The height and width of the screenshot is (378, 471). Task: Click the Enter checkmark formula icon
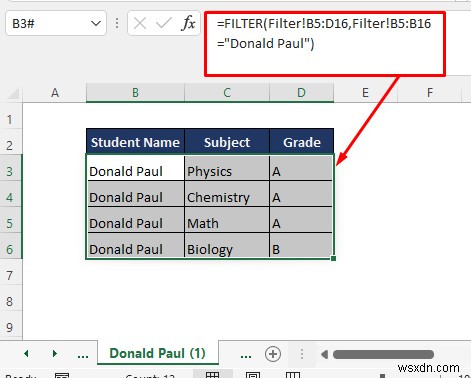click(164, 24)
